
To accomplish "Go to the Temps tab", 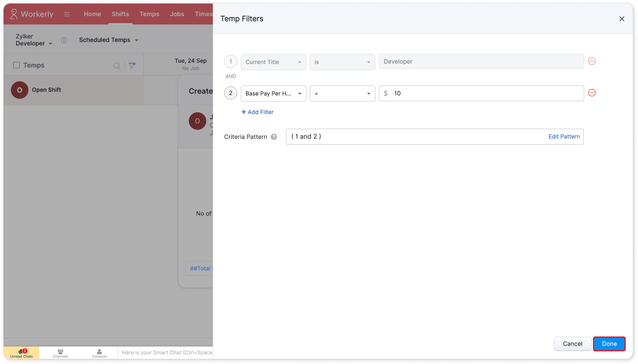I will 149,14.
